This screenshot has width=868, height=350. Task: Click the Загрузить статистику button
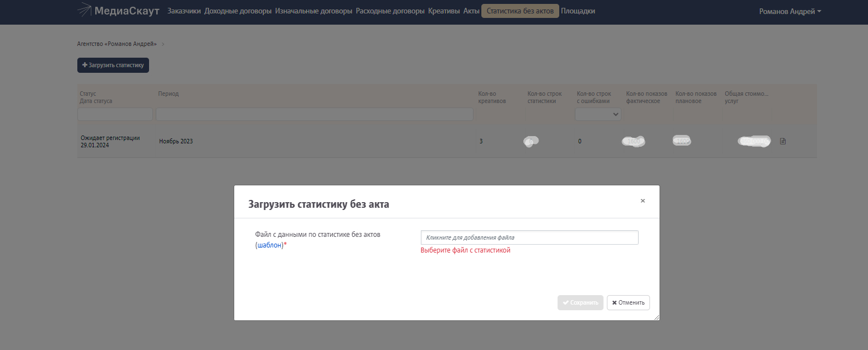coord(113,65)
